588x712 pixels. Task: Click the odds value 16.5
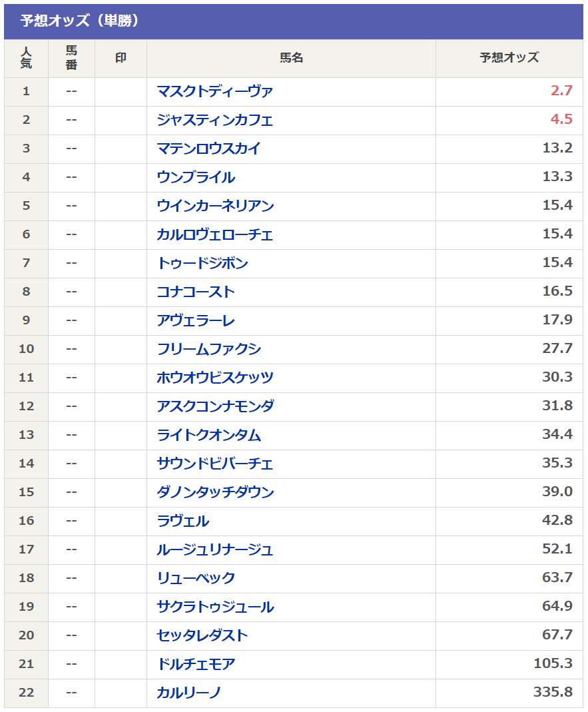[x=557, y=291]
